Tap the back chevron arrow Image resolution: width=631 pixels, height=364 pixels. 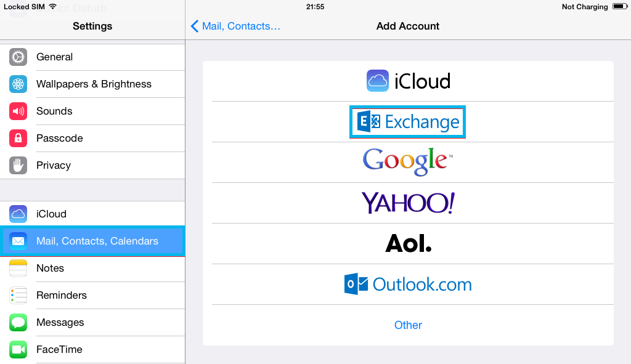pyautogui.click(x=195, y=26)
